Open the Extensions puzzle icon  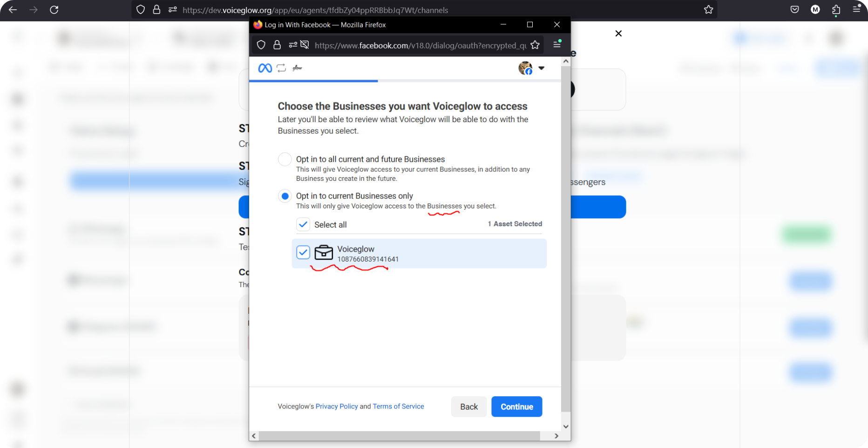pyautogui.click(x=836, y=10)
